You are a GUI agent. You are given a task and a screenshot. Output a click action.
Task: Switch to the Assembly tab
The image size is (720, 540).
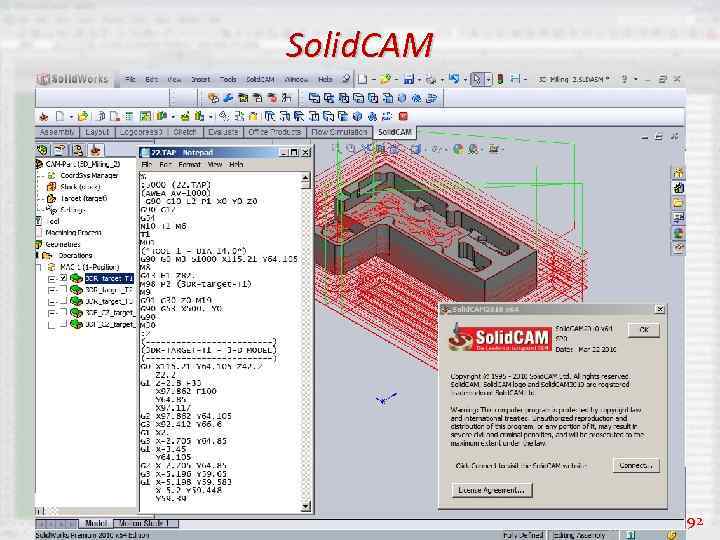pos(57,132)
